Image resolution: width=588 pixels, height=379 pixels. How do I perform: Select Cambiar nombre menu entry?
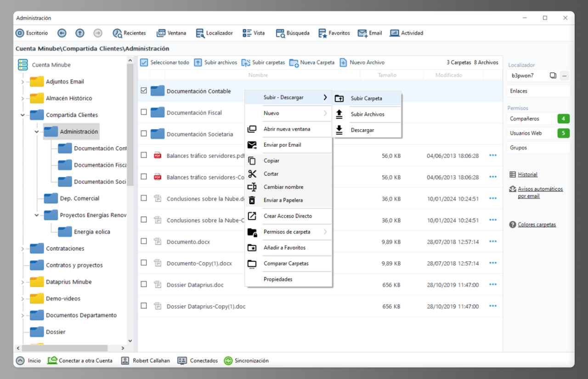288,187
